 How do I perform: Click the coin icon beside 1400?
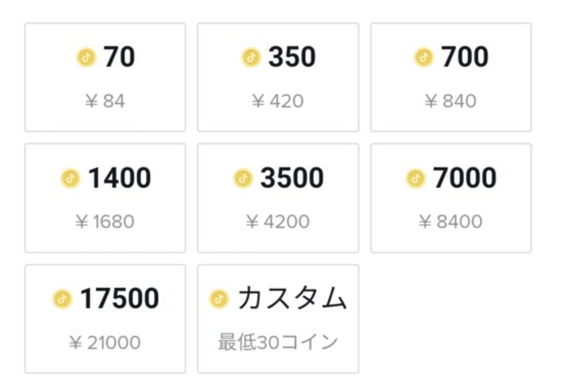pyautogui.click(x=70, y=179)
